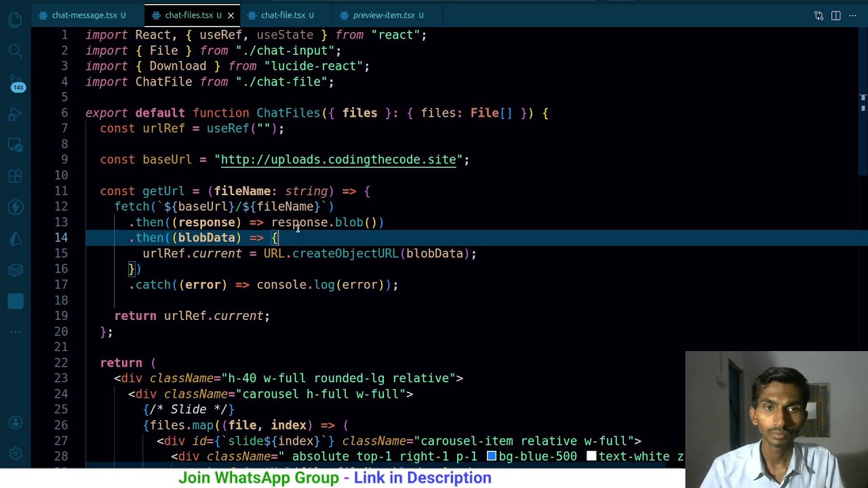Open the Remote Explorer view

[x=15, y=145]
